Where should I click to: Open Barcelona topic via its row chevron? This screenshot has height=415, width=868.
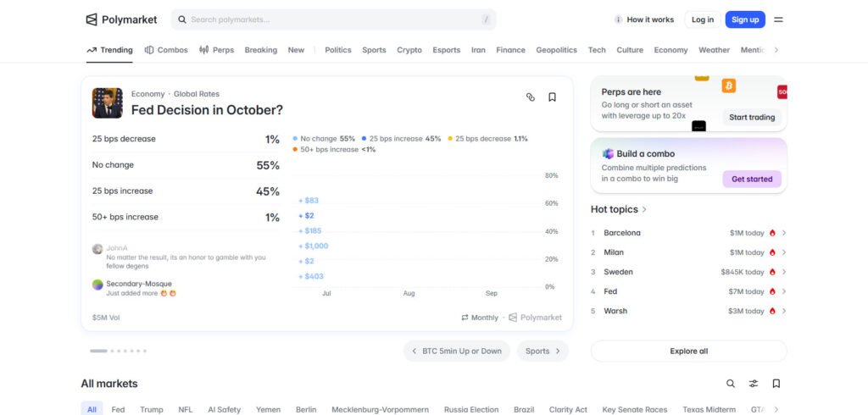pyautogui.click(x=784, y=233)
